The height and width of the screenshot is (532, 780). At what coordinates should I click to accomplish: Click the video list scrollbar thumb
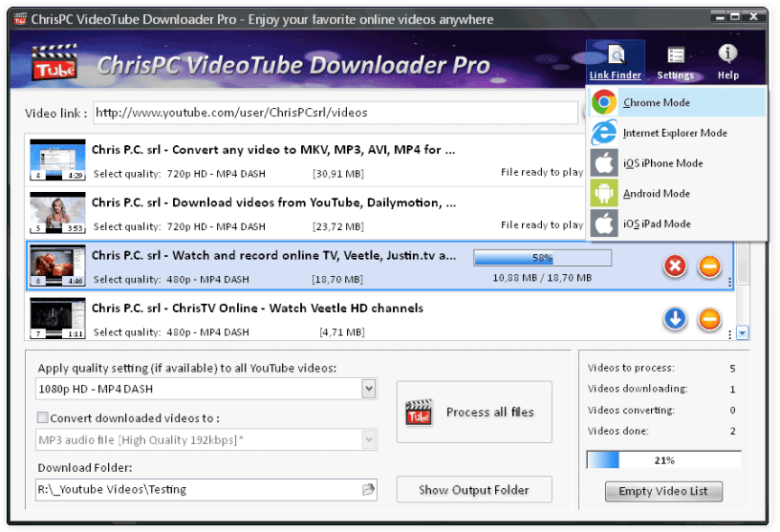(742, 264)
